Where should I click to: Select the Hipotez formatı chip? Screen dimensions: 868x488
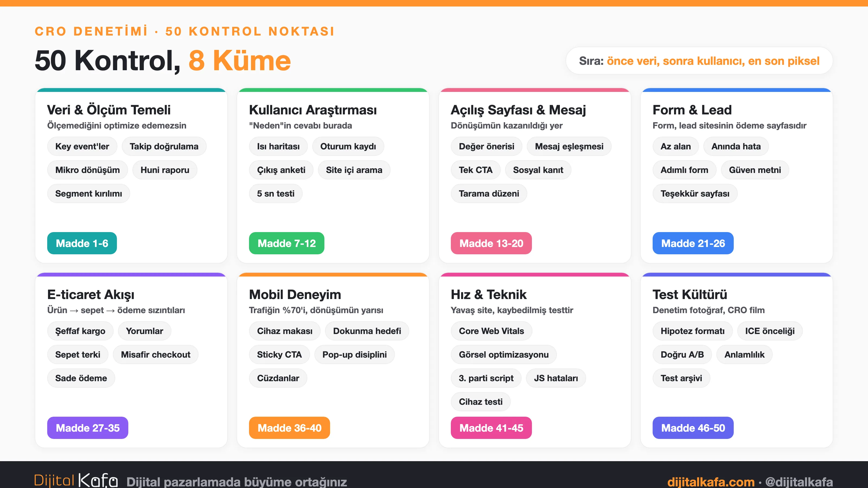click(693, 331)
